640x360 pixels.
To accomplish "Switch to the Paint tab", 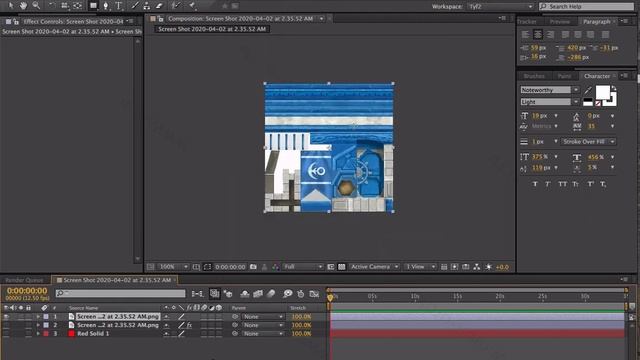I will 564,76.
